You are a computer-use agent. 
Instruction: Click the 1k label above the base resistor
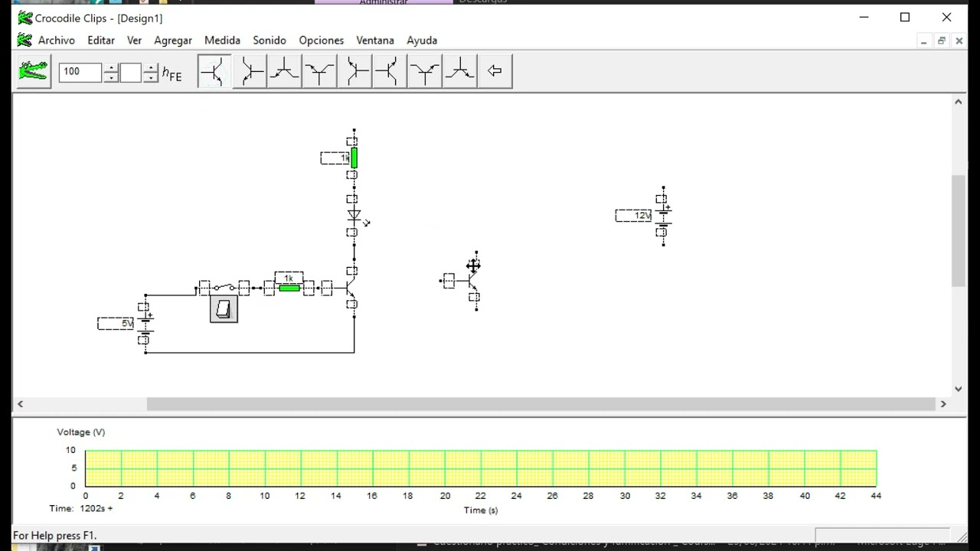coord(289,277)
